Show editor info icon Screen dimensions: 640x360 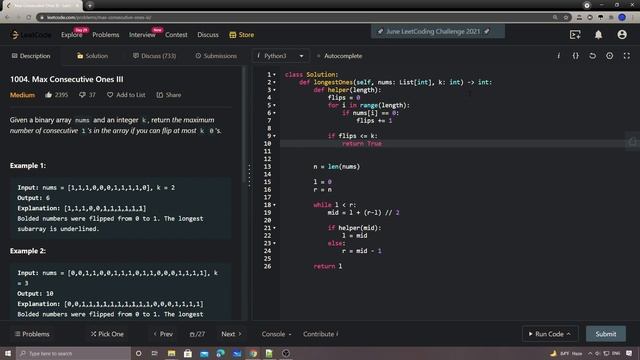pyautogui.click(x=558, y=56)
